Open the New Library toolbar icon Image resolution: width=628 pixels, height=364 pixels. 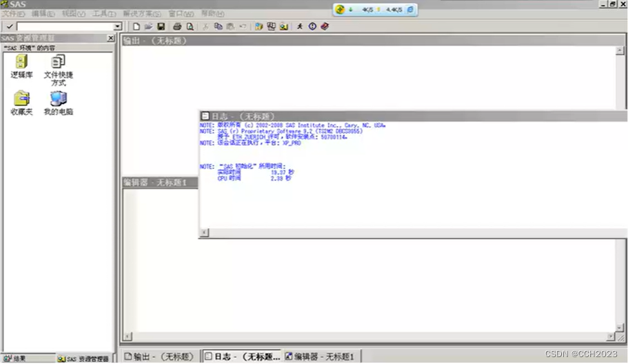(259, 26)
